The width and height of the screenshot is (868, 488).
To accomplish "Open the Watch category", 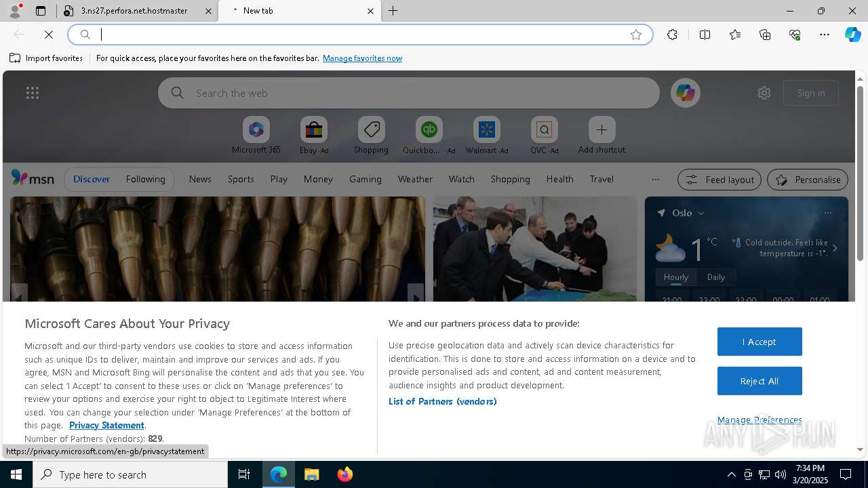I will click(x=462, y=179).
